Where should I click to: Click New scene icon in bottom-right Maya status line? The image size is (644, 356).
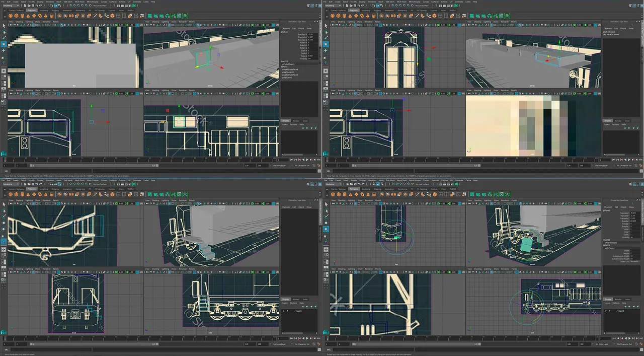tap(347, 183)
